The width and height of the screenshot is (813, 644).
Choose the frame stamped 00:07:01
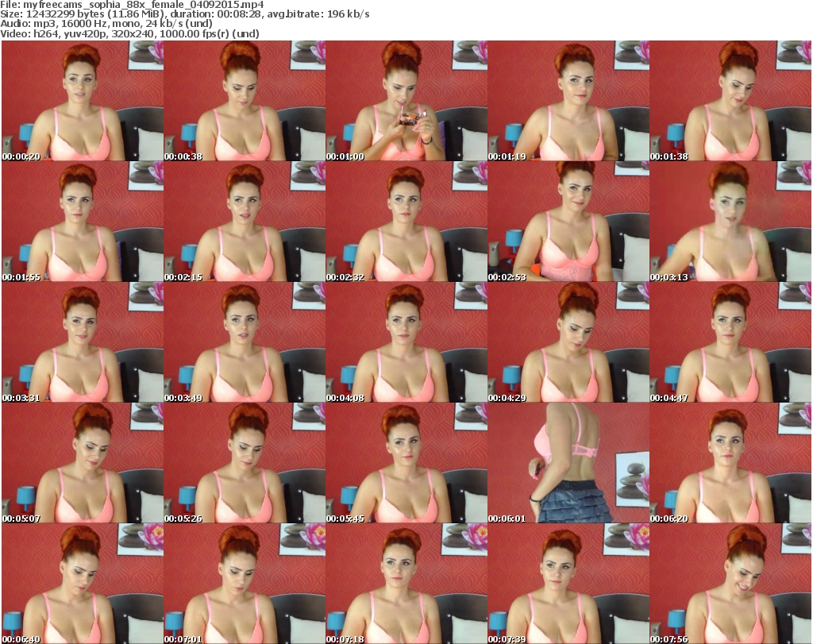[x=245, y=584]
